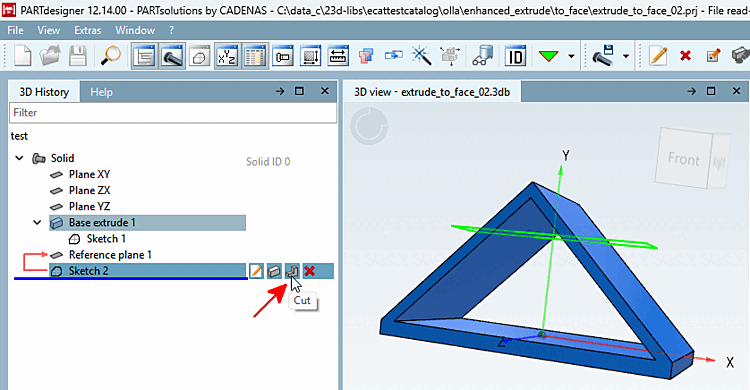The image size is (750, 390).
Task: Click the ID toolbar icon
Action: click(x=515, y=56)
